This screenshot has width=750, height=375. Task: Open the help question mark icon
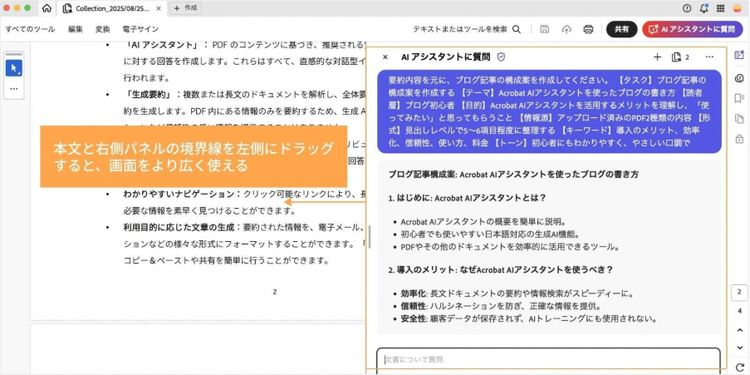pyautogui.click(x=687, y=8)
